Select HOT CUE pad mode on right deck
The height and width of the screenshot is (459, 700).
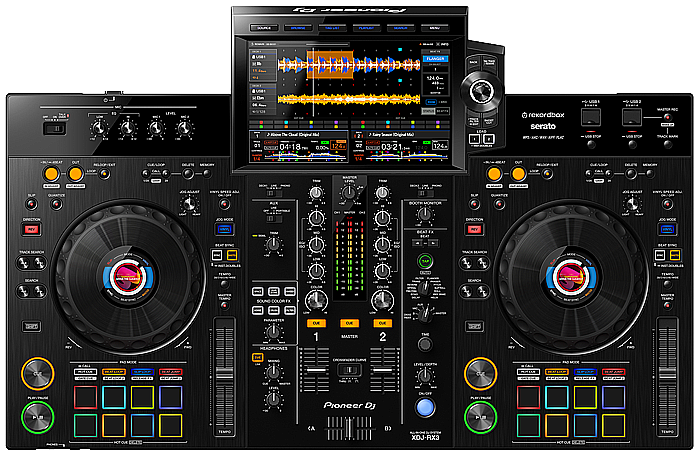coord(528,371)
